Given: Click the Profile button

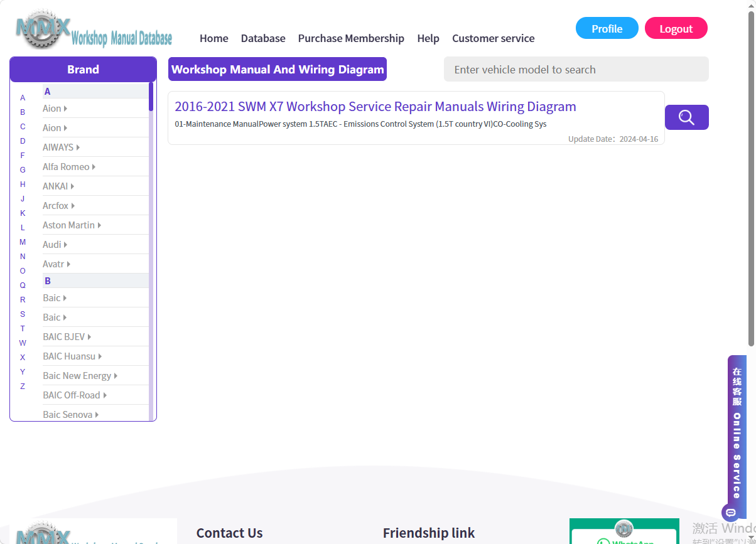Looking at the screenshot, I should [607, 28].
